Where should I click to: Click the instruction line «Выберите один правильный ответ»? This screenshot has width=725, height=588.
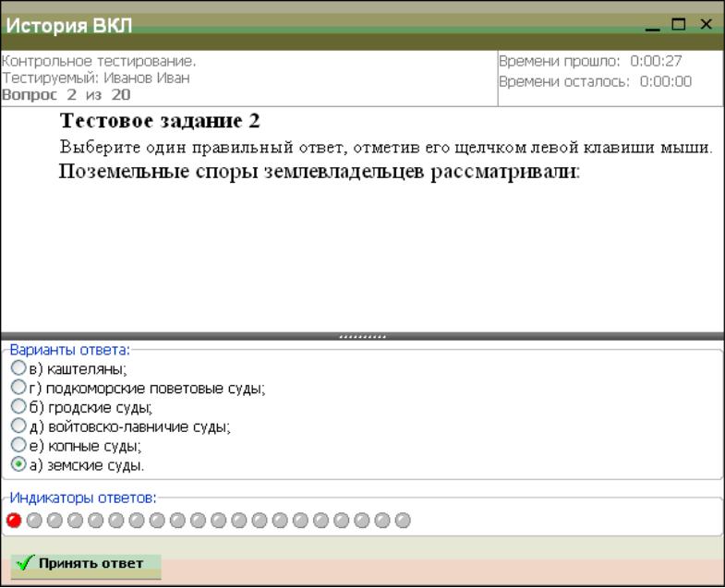click(x=386, y=148)
